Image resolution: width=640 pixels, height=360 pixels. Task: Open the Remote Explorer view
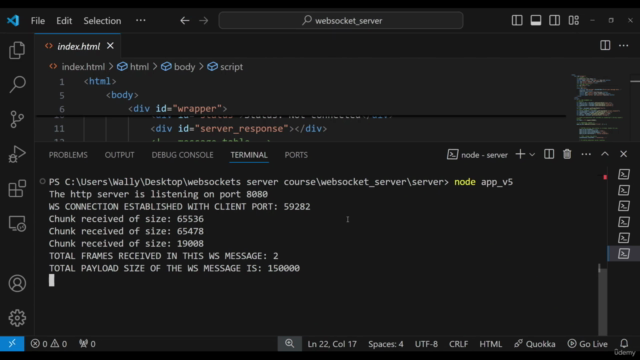click(x=17, y=224)
